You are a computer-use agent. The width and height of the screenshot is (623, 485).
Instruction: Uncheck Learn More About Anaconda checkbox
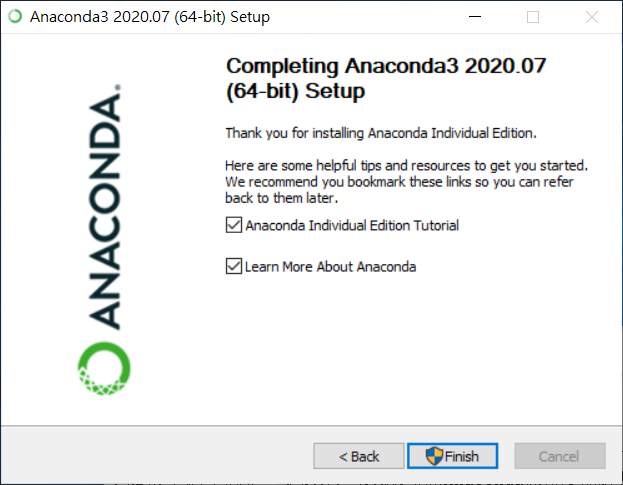point(234,266)
